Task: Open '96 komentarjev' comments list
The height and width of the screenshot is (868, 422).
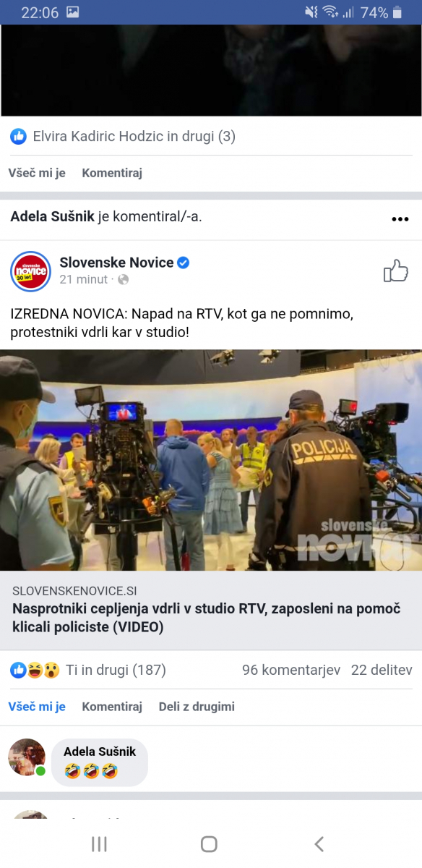Action: click(291, 671)
